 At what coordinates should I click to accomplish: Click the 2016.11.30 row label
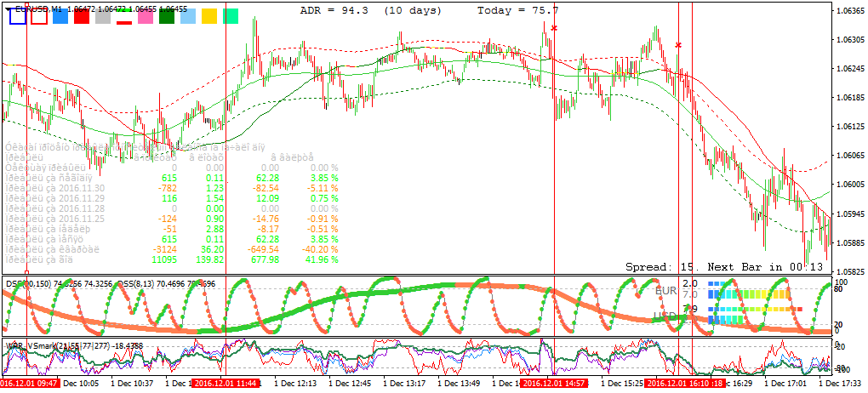[x=54, y=188]
